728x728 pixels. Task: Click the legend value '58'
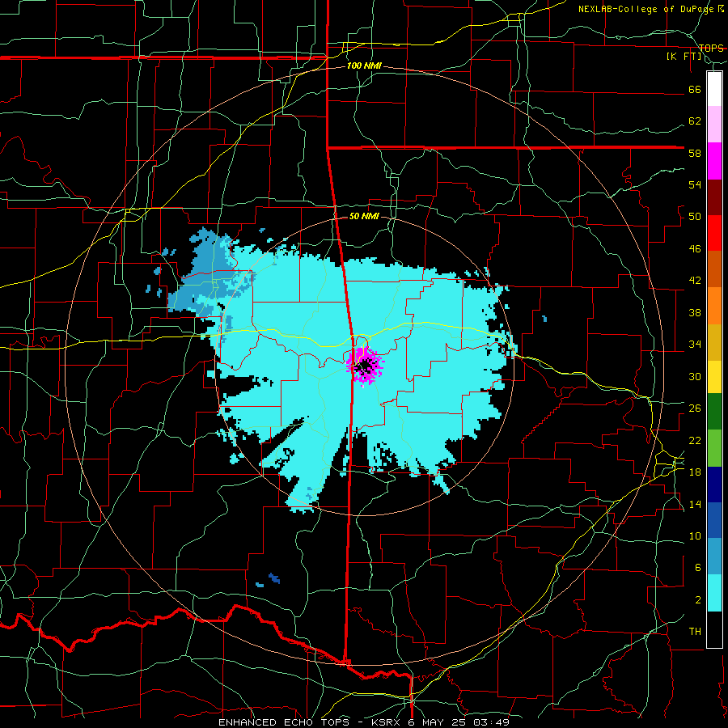pyautogui.click(x=695, y=153)
